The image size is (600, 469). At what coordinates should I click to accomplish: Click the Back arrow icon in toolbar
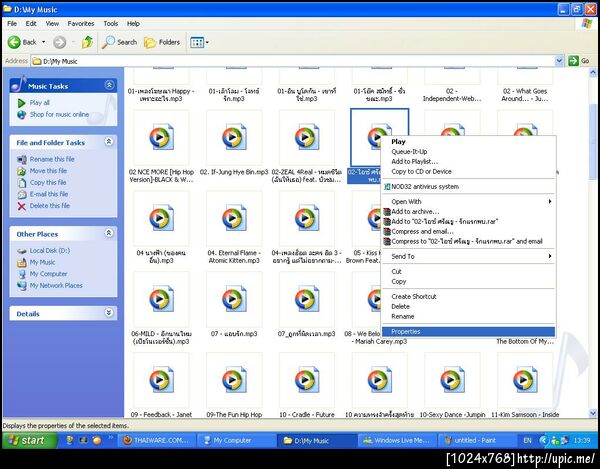click(x=14, y=42)
